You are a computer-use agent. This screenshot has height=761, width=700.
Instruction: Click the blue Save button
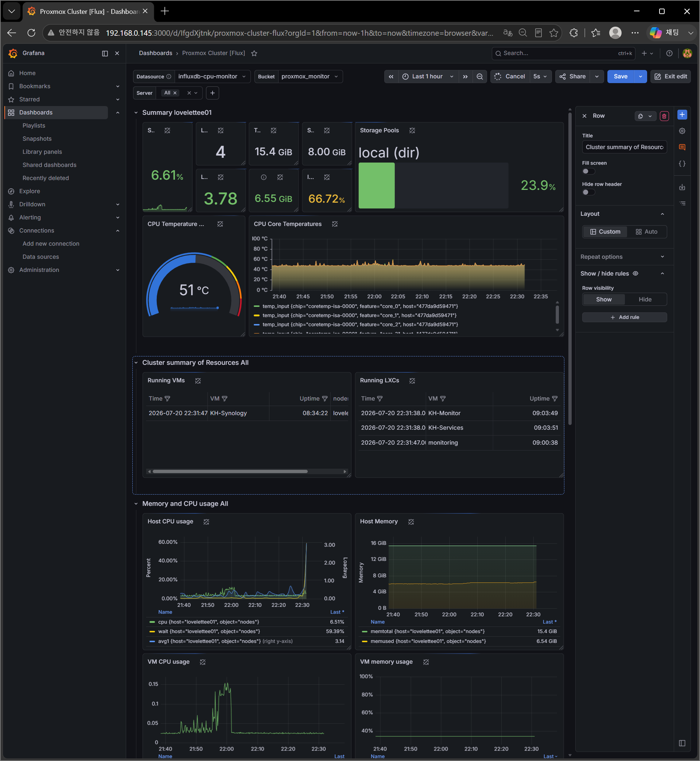621,77
